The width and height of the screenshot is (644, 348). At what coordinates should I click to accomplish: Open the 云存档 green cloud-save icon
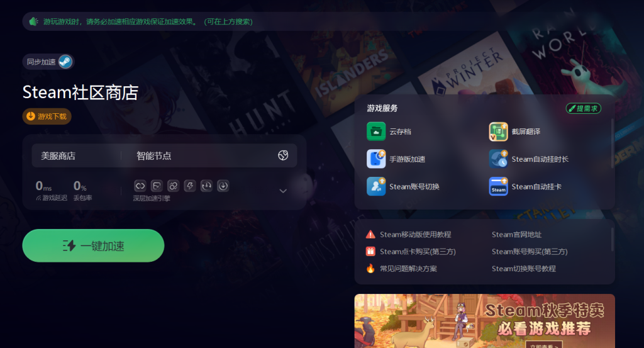click(376, 132)
